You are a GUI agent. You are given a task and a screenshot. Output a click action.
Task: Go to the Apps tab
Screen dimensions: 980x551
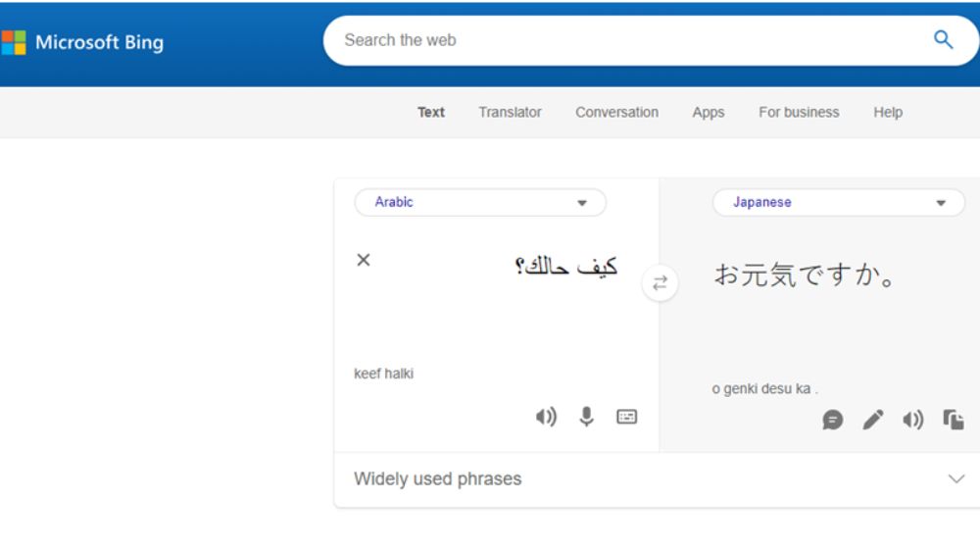(709, 113)
